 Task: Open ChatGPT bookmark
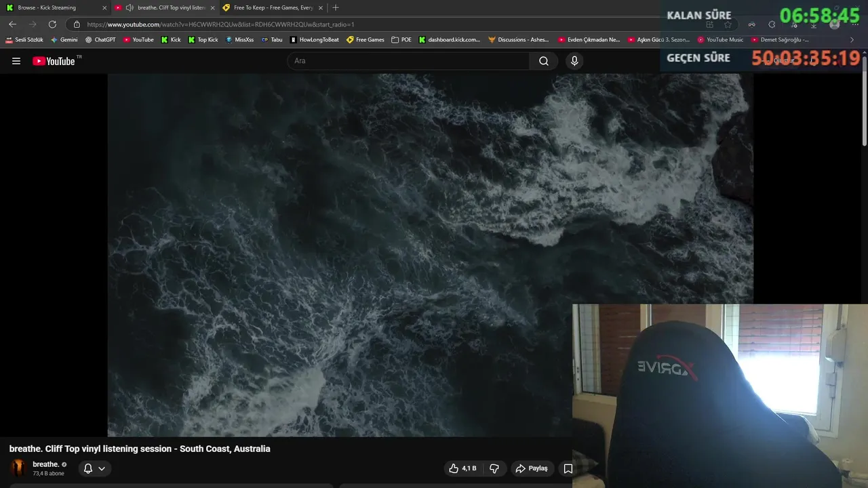coord(100,40)
